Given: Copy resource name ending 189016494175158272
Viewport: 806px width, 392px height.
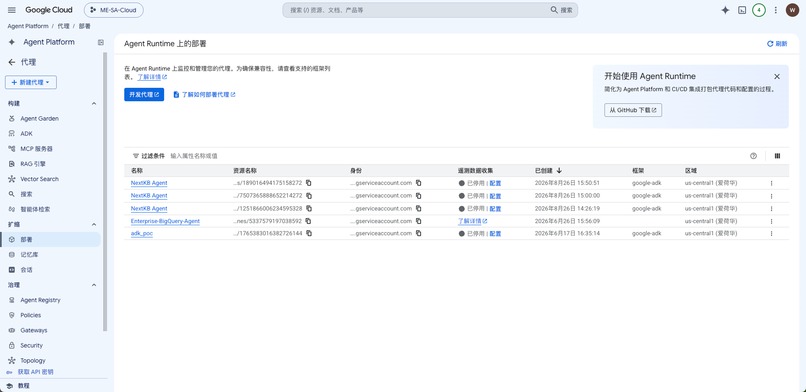Looking at the screenshot, I should pos(308,183).
